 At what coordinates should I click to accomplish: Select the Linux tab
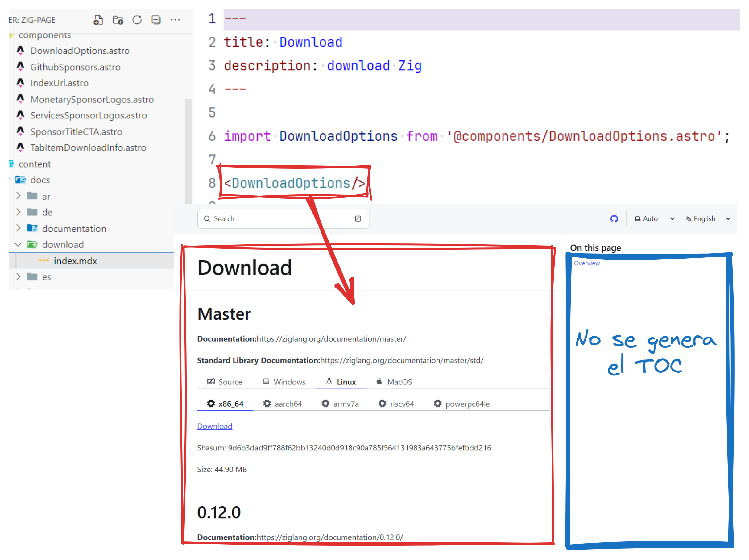click(x=341, y=382)
